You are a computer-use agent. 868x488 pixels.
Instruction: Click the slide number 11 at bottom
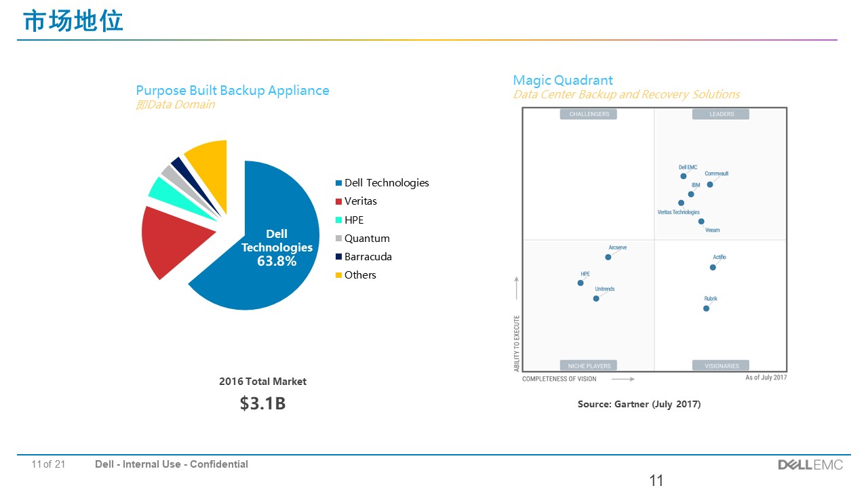[656, 481]
